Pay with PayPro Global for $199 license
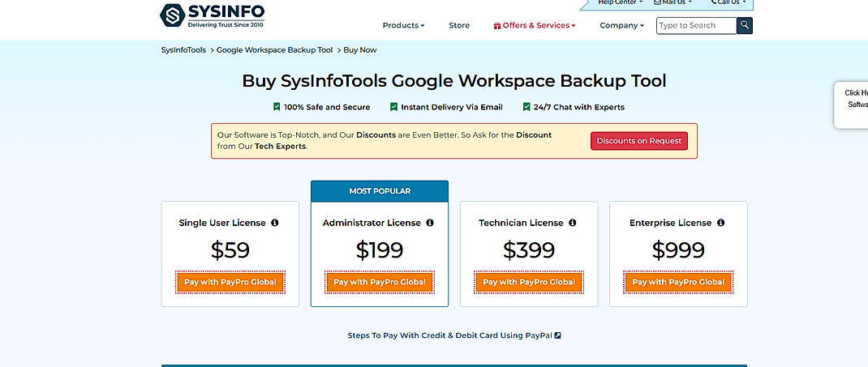The width and height of the screenshot is (868, 367). point(380,282)
